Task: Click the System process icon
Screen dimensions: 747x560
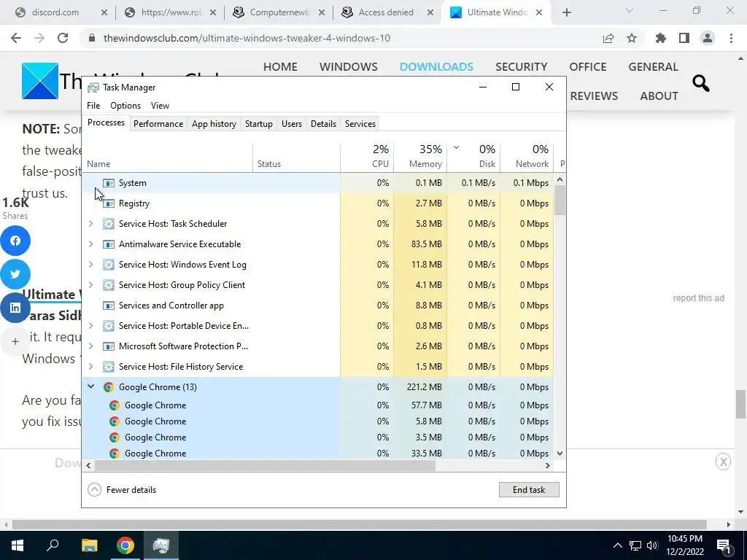Action: [x=109, y=183]
